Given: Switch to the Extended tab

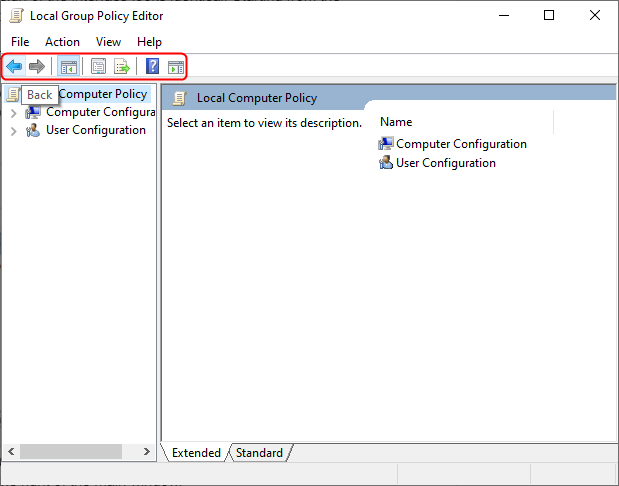Looking at the screenshot, I should pyautogui.click(x=196, y=452).
